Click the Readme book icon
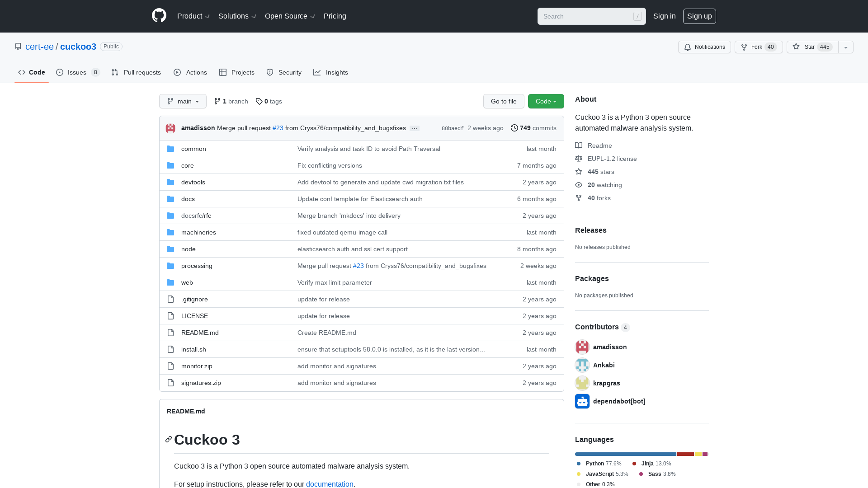 pyautogui.click(x=579, y=145)
